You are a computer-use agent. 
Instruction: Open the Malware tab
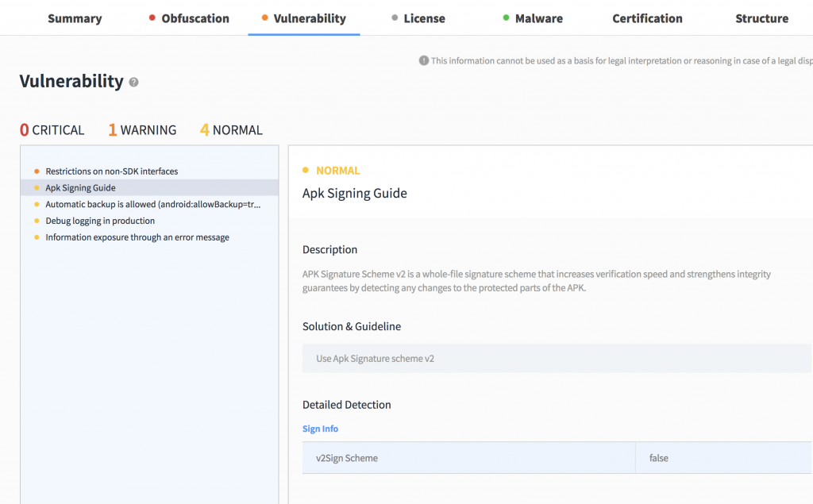538,17
